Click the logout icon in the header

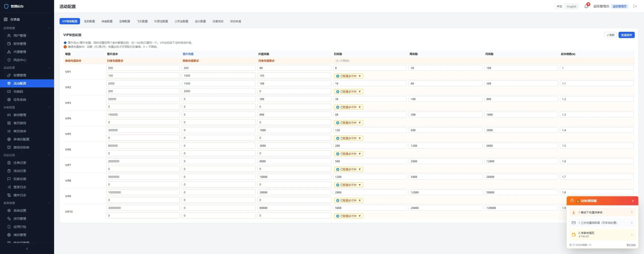tap(635, 6)
